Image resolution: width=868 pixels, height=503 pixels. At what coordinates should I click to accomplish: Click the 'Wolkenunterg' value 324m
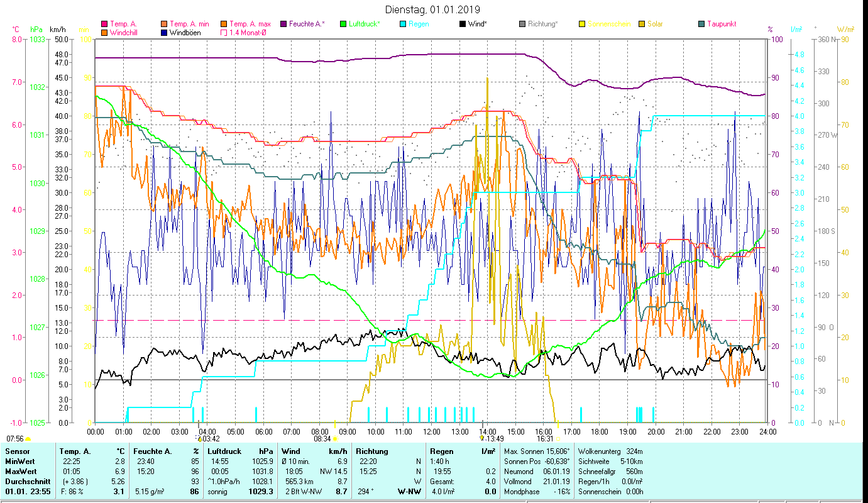point(635,451)
